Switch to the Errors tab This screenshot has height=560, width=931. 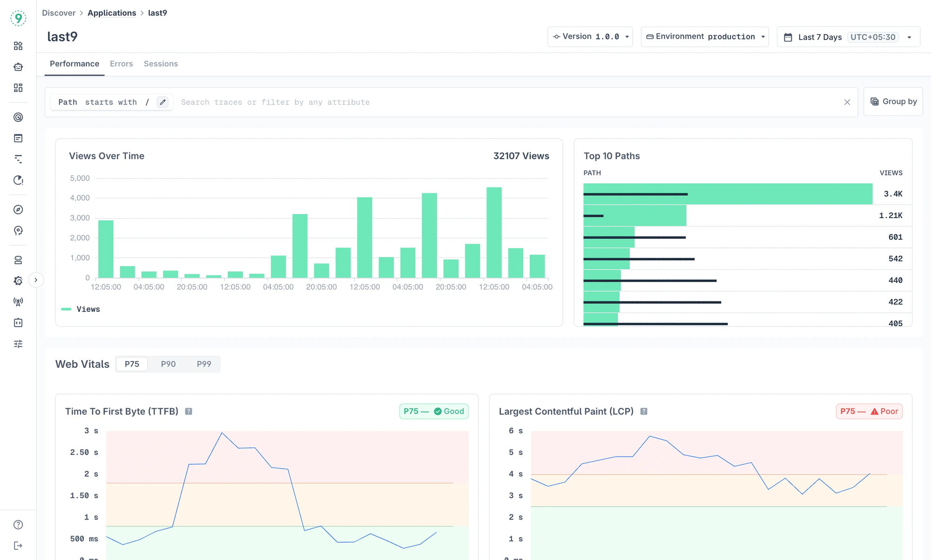[x=121, y=64]
